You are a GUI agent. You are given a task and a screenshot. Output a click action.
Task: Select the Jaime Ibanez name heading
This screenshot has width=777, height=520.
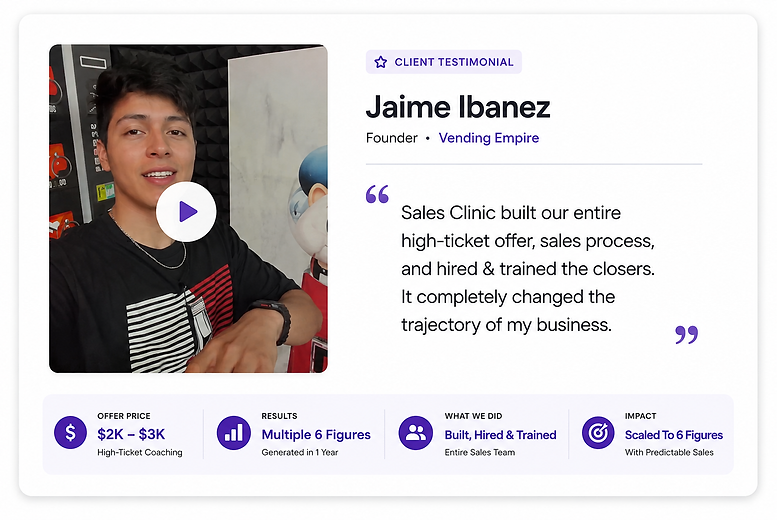tap(458, 107)
